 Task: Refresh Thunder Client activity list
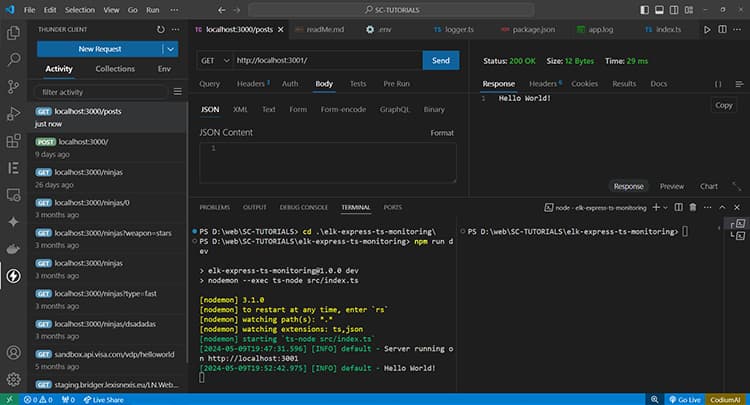click(x=162, y=29)
